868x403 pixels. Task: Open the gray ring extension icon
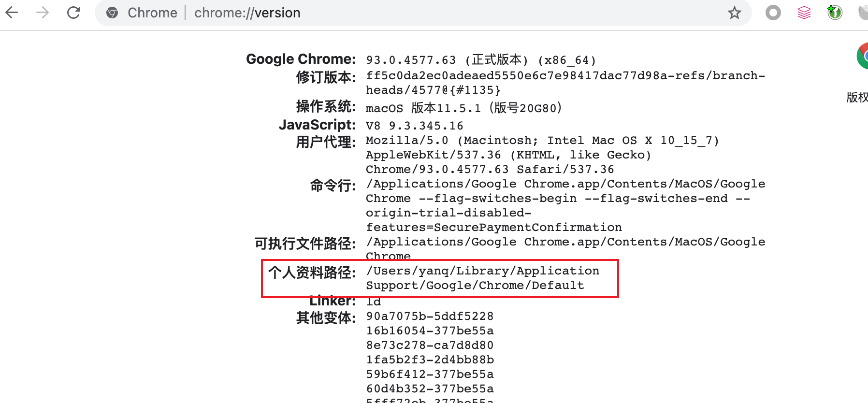point(773,13)
